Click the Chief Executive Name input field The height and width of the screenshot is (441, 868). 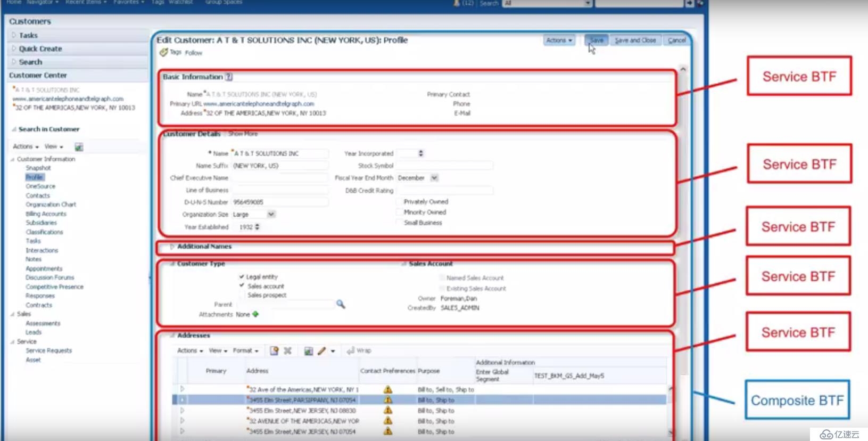point(280,178)
